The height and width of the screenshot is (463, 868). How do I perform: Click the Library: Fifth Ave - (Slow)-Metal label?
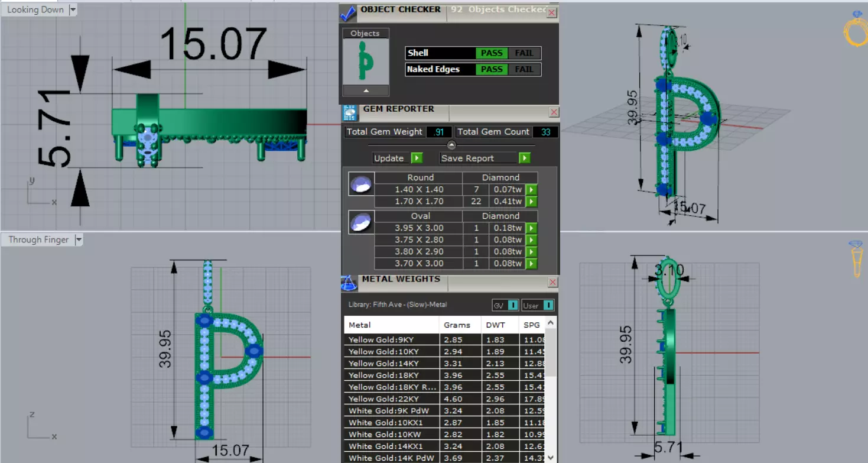(x=398, y=305)
